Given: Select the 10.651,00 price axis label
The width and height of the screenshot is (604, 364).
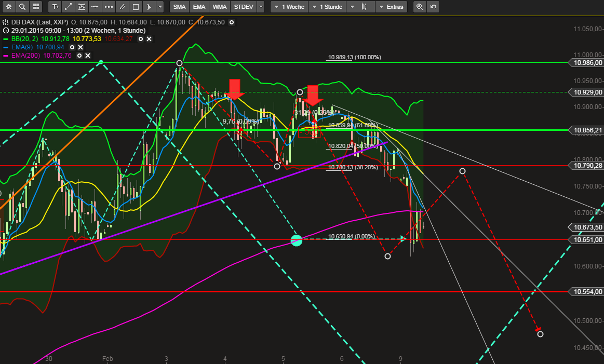Looking at the screenshot, I should tap(587, 239).
